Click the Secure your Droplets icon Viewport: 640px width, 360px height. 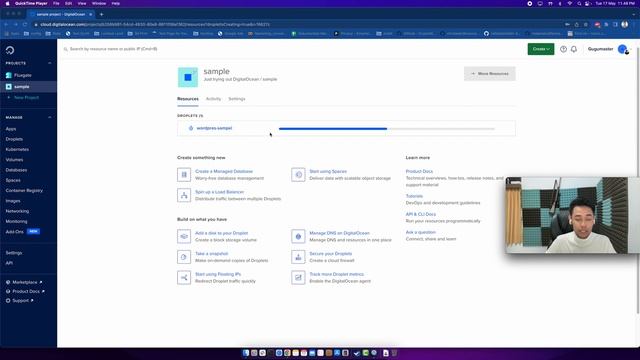(x=298, y=257)
